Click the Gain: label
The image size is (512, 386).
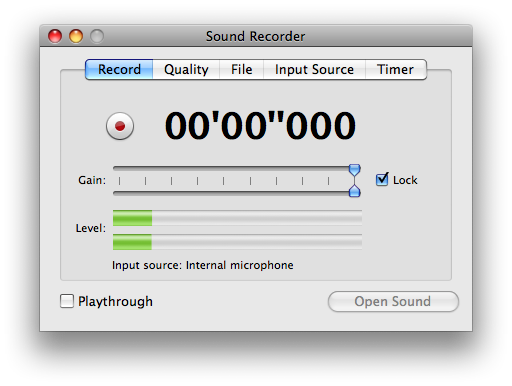[x=92, y=180]
